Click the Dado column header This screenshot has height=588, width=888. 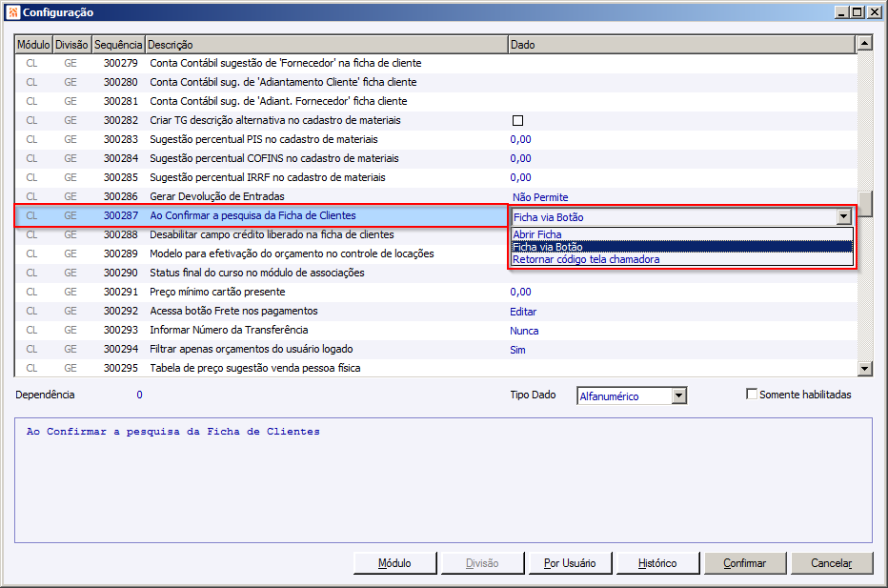click(681, 45)
